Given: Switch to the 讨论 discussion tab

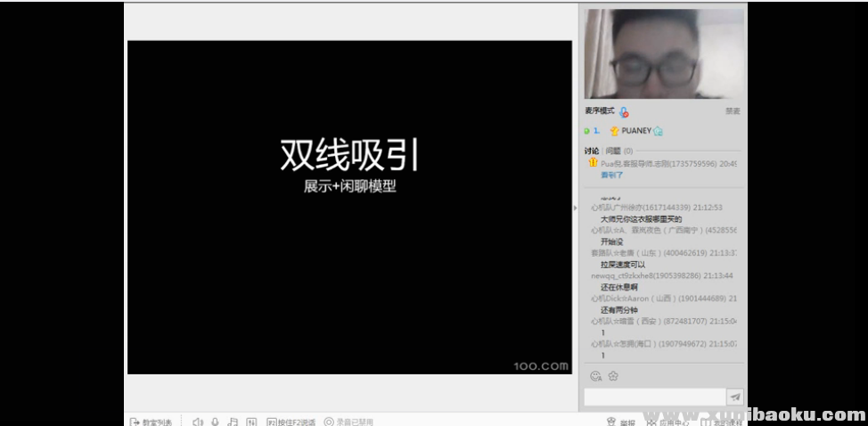Looking at the screenshot, I should coord(592,151).
